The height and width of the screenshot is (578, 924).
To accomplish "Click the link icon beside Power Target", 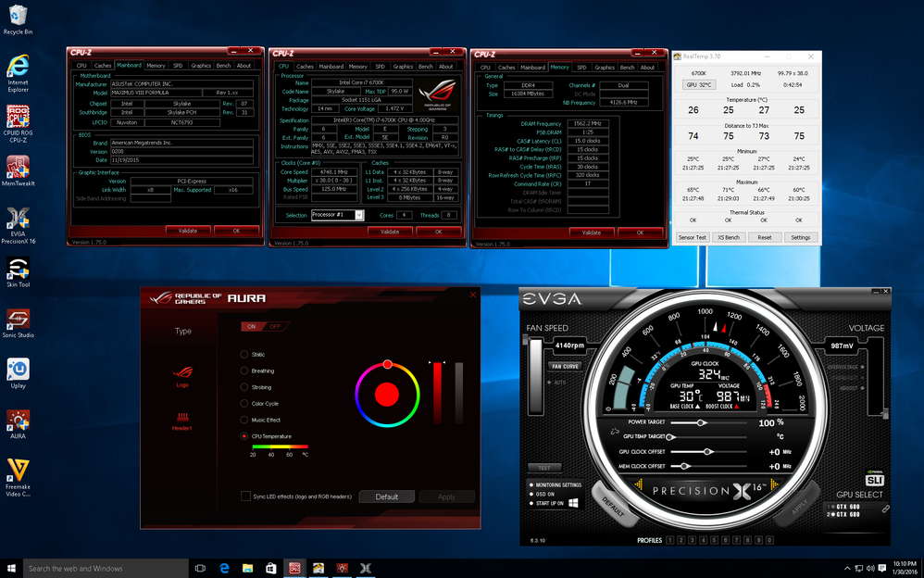I will click(615, 431).
